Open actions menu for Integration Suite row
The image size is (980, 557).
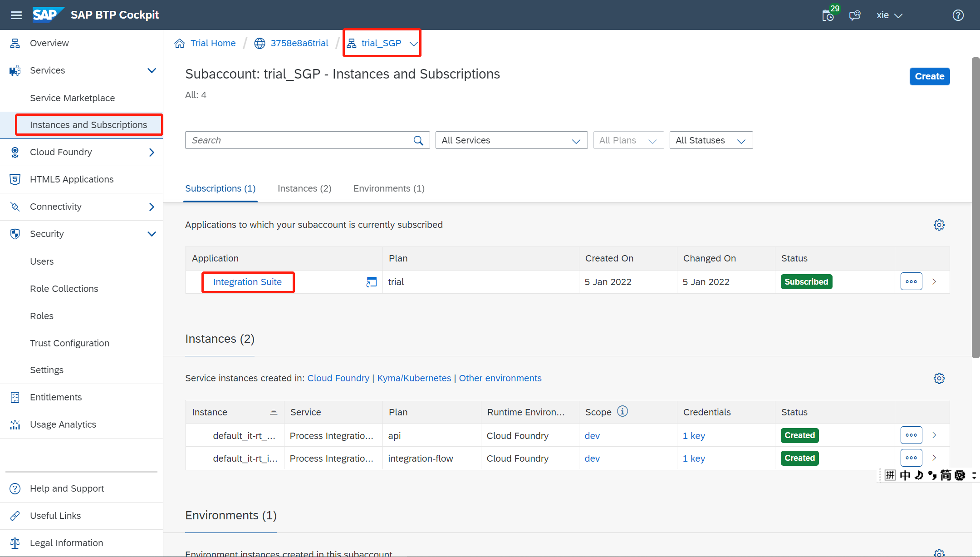tap(911, 281)
